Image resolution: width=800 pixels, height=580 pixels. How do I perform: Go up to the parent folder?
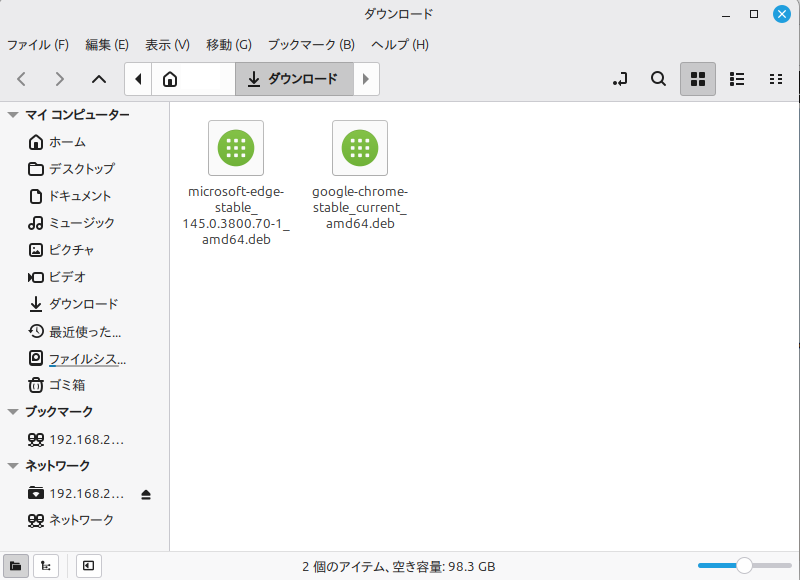[x=98, y=79]
